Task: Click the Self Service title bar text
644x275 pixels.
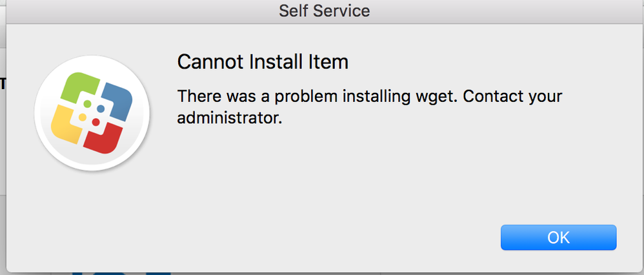Action: tap(324, 11)
